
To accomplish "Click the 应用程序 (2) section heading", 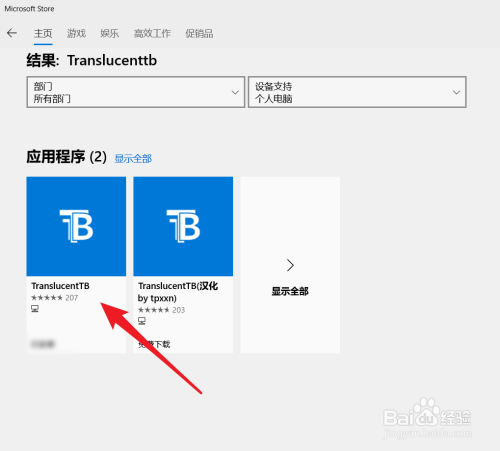I will [67, 157].
